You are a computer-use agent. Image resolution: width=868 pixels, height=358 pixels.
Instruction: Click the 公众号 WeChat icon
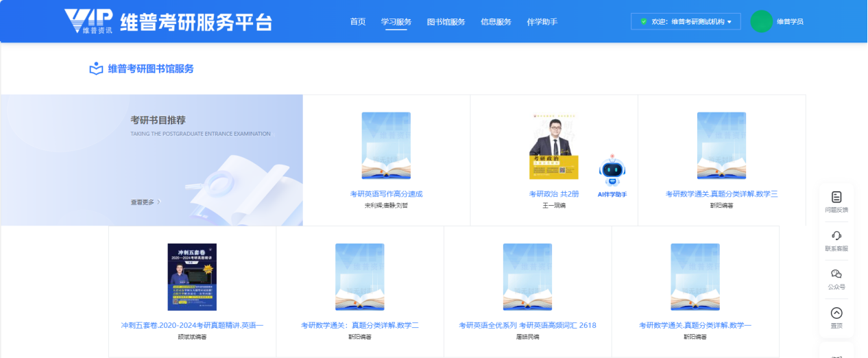tap(836, 274)
